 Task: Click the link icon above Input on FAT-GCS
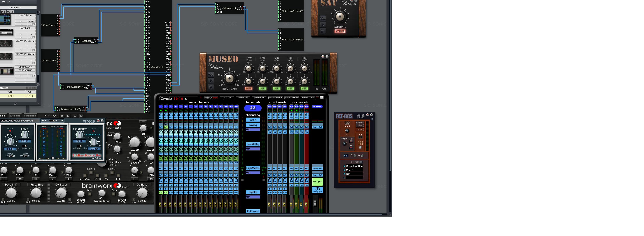[347, 123]
